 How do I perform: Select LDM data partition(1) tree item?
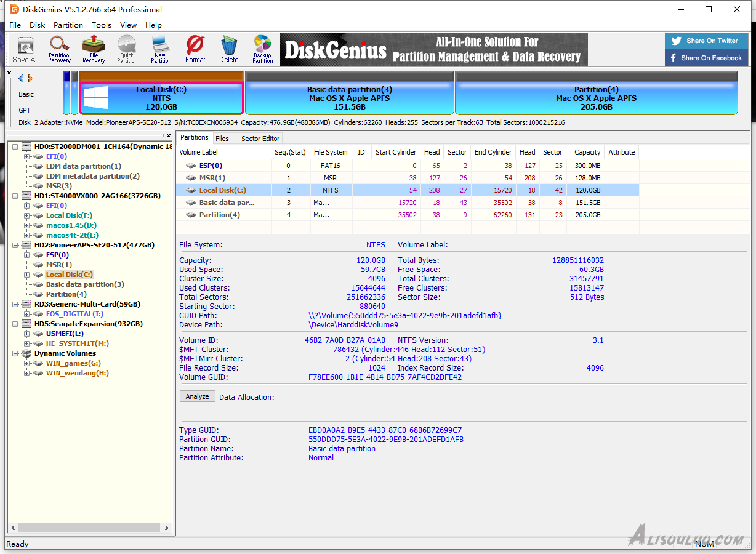[x=84, y=166]
